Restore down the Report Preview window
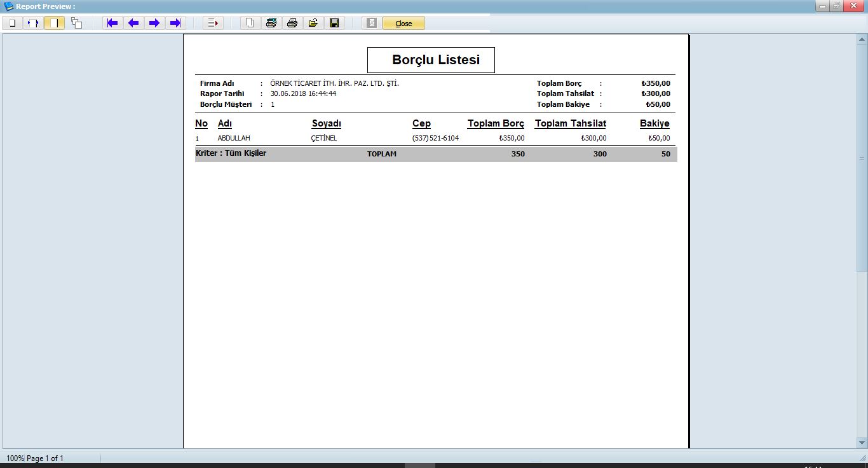Screen dimensions: 868x468 [x=837, y=6]
